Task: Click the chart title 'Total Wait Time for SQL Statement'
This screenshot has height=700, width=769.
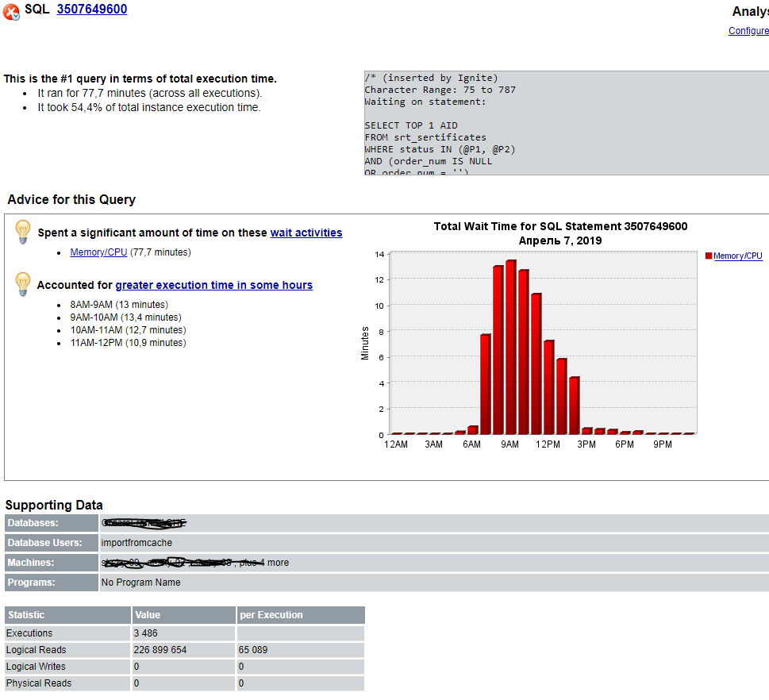Action: click(560, 227)
